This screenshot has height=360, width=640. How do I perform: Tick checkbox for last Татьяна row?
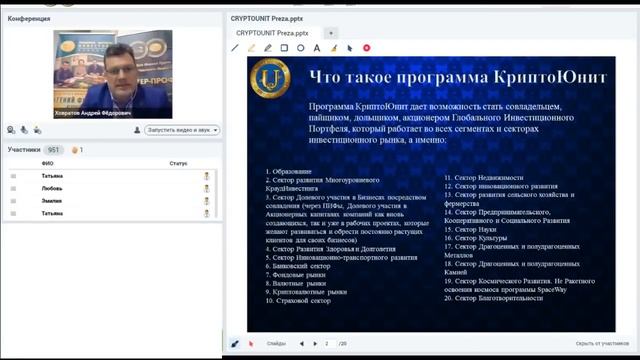[13, 213]
